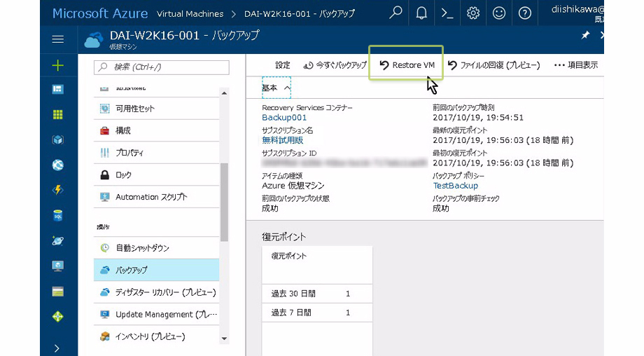Click the search (Ctrl+/) input box
Image resolution: width=644 pixels, height=356 pixels.
[x=162, y=67]
